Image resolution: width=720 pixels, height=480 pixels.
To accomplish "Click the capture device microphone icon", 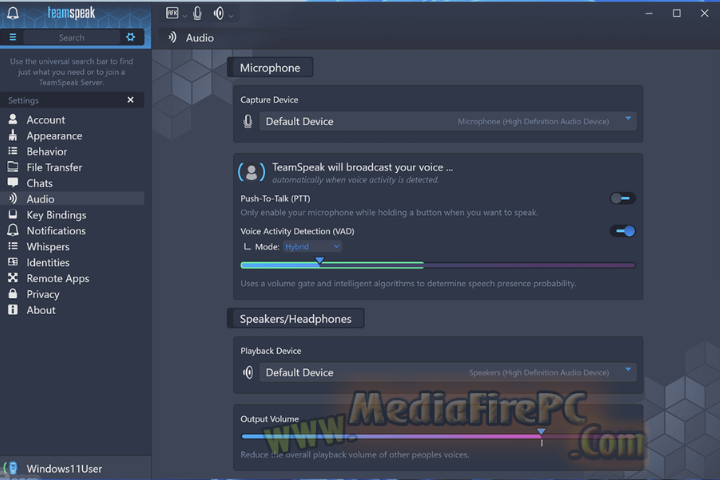I will coord(248,121).
